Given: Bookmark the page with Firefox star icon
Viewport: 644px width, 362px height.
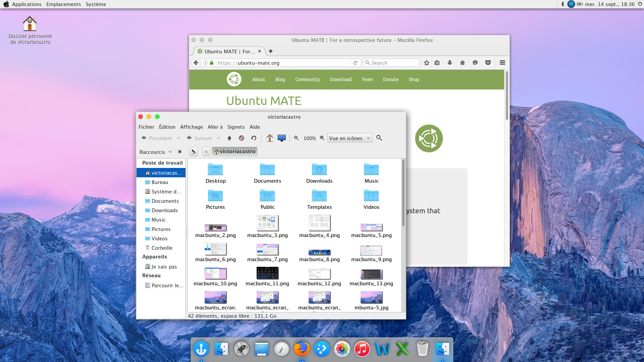Looking at the screenshot, I should click(426, 63).
